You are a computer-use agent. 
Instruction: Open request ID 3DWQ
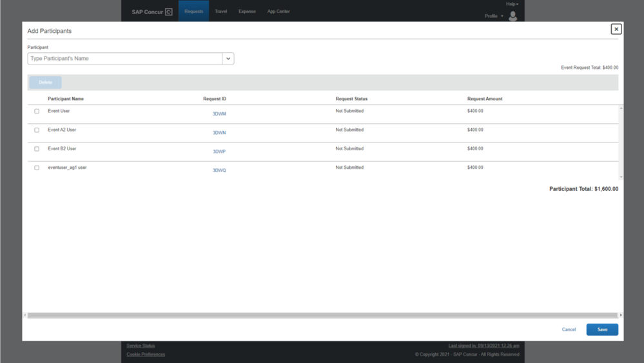coord(219,170)
